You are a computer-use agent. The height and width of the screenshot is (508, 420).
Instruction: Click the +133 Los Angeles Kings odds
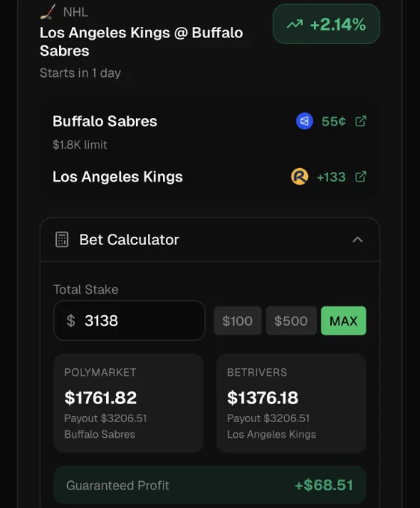[331, 177]
